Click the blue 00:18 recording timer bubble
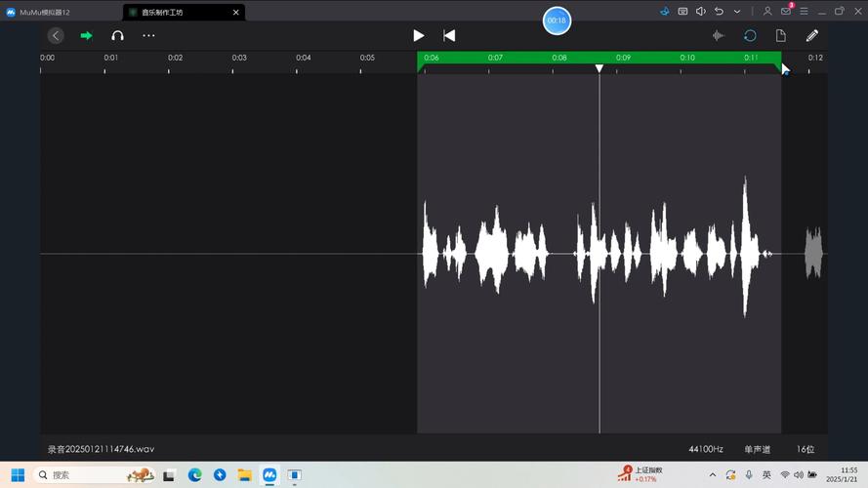 coord(557,20)
